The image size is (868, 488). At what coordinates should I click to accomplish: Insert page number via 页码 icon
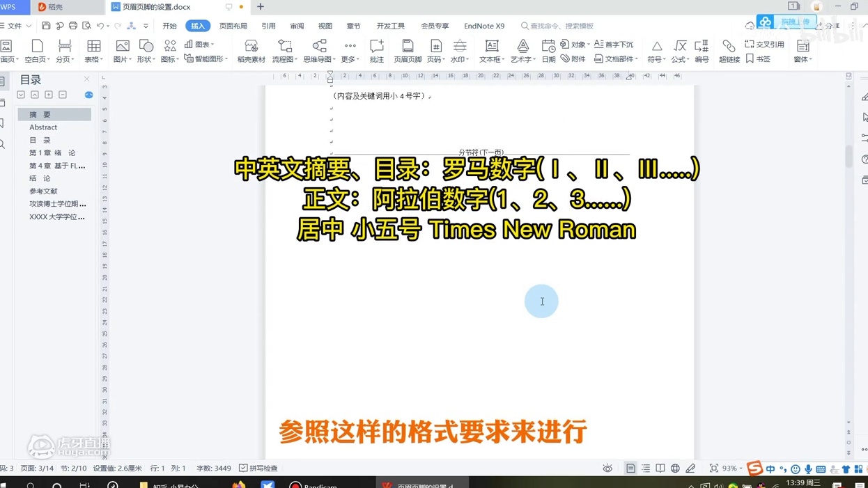tap(436, 51)
